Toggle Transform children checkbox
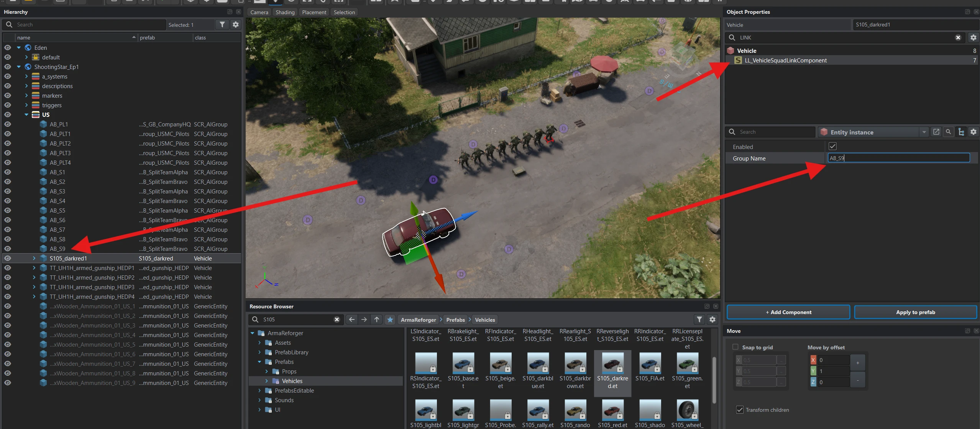This screenshot has height=429, width=980. (x=740, y=409)
